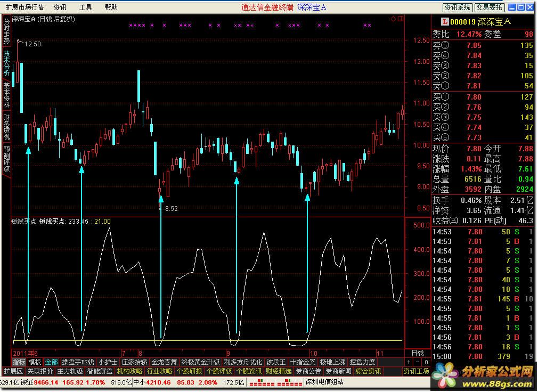Select 利多方舟优化 indicator

[x=243, y=362]
